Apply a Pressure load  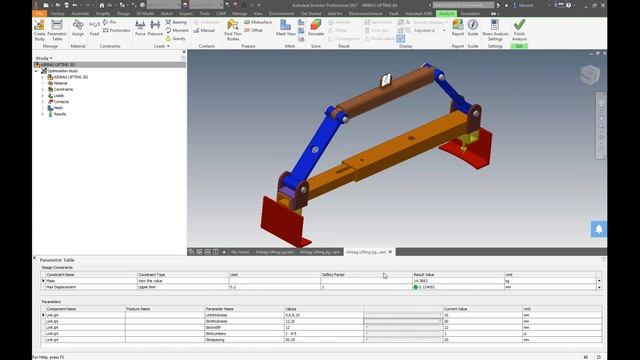tap(155, 28)
